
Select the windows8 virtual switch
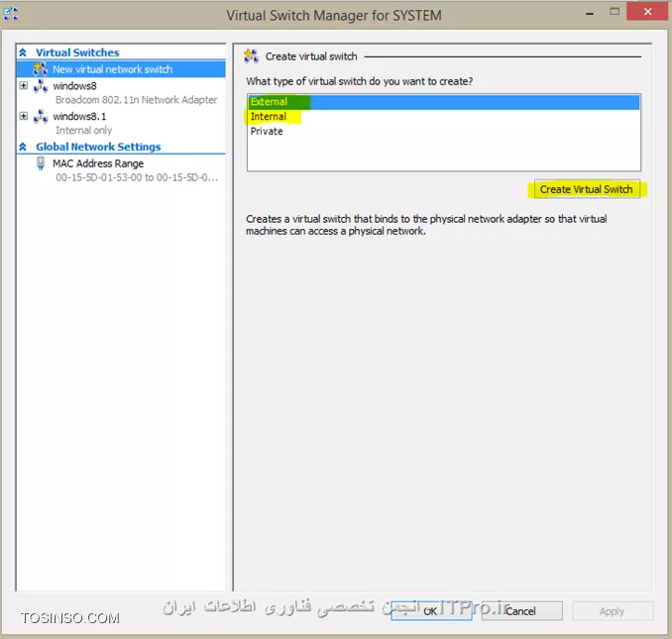click(74, 86)
